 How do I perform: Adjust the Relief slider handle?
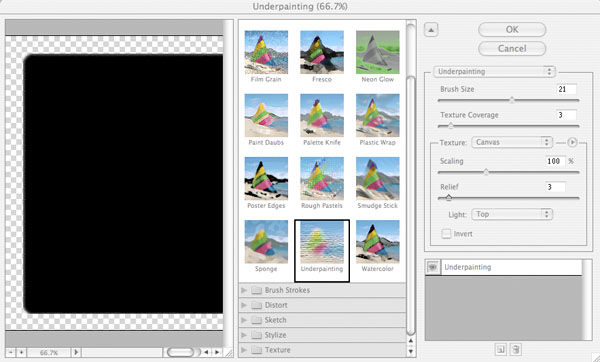pos(448,197)
